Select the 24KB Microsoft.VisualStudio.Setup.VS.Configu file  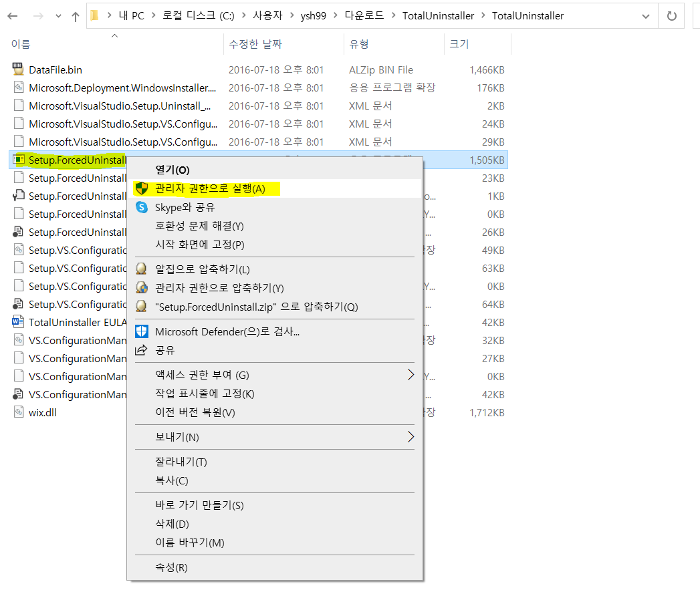(x=123, y=124)
